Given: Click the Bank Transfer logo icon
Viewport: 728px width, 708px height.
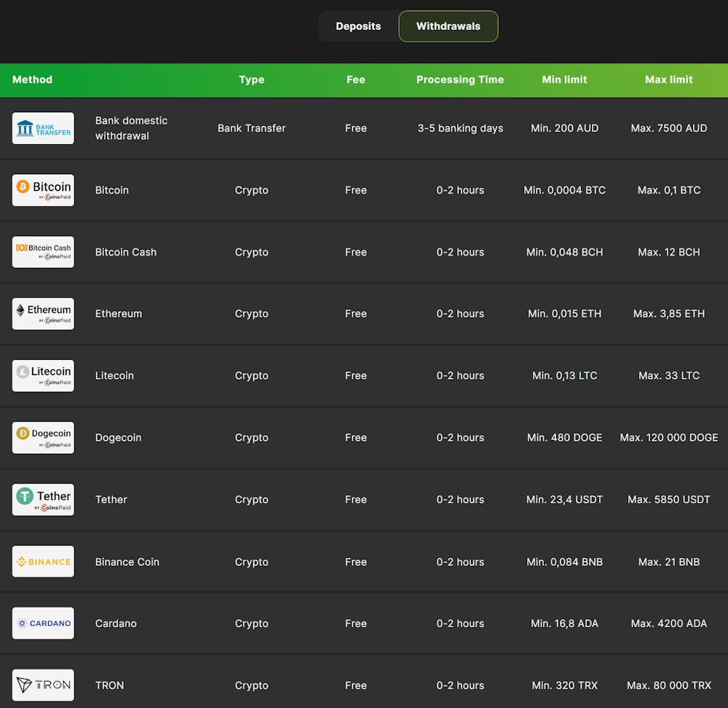Looking at the screenshot, I should click(43, 128).
